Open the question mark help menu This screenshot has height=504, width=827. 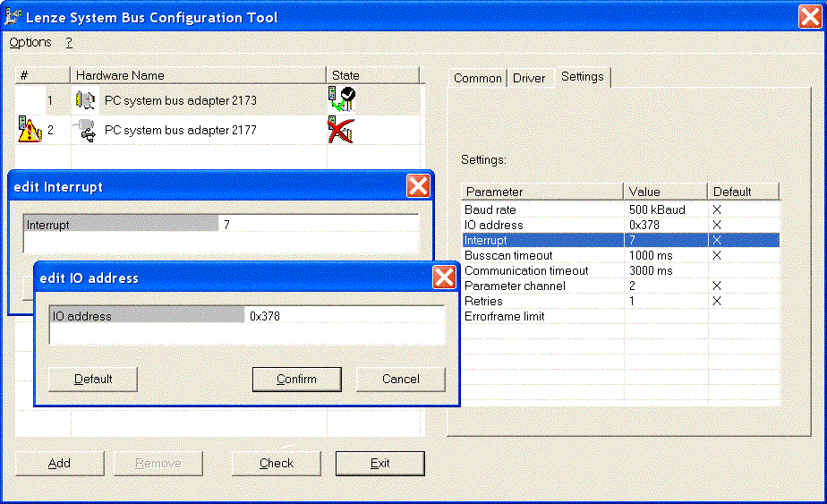[x=69, y=42]
